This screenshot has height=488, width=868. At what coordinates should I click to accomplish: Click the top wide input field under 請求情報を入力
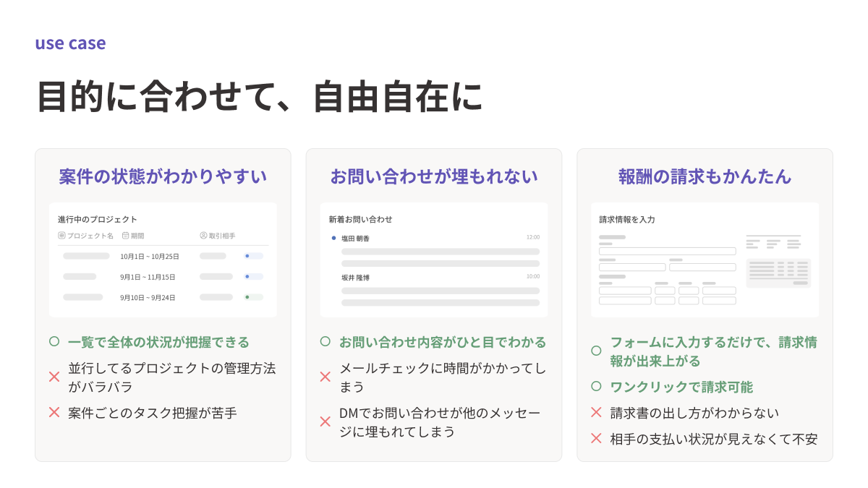coord(667,252)
